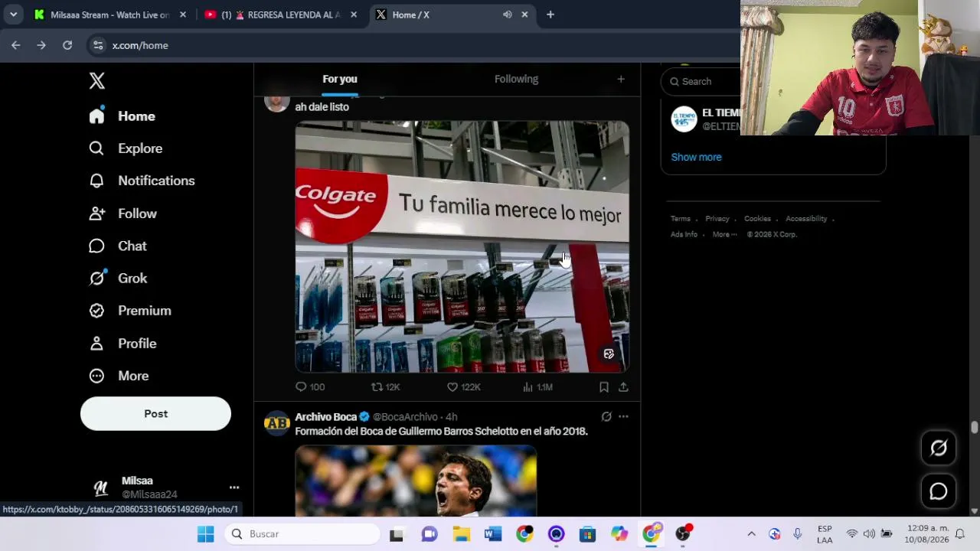This screenshot has width=980, height=551.
Task: Close the REGRESA LEYENDA YouTube tab
Action: coord(354,15)
